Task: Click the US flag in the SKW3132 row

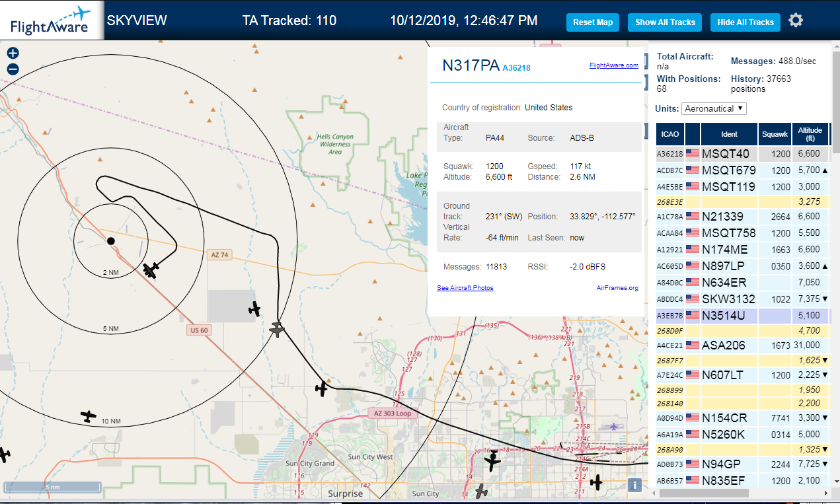Action: click(x=693, y=299)
